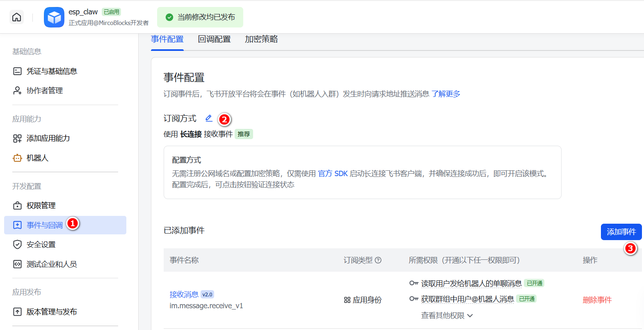Click the esp_claw app name
The image size is (644, 330).
coord(83,12)
